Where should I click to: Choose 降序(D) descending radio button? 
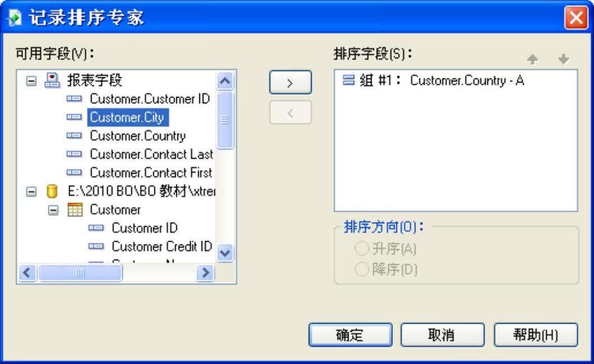(x=362, y=269)
